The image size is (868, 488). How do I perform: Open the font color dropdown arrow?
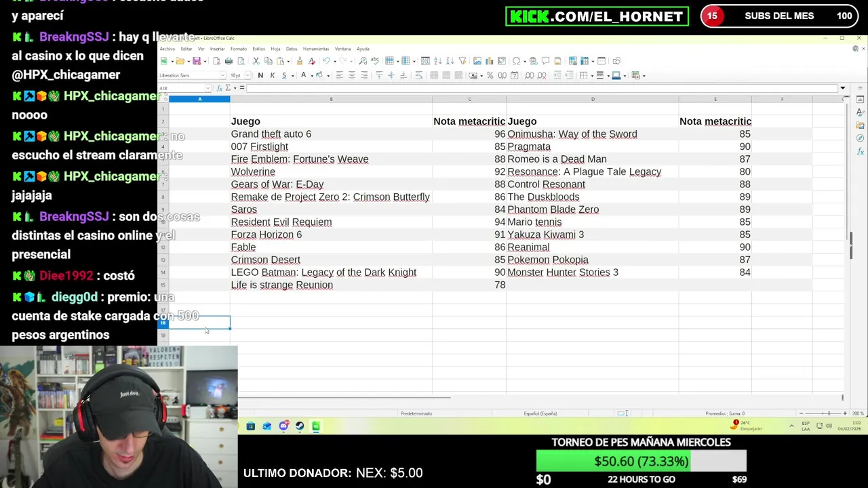click(x=312, y=75)
